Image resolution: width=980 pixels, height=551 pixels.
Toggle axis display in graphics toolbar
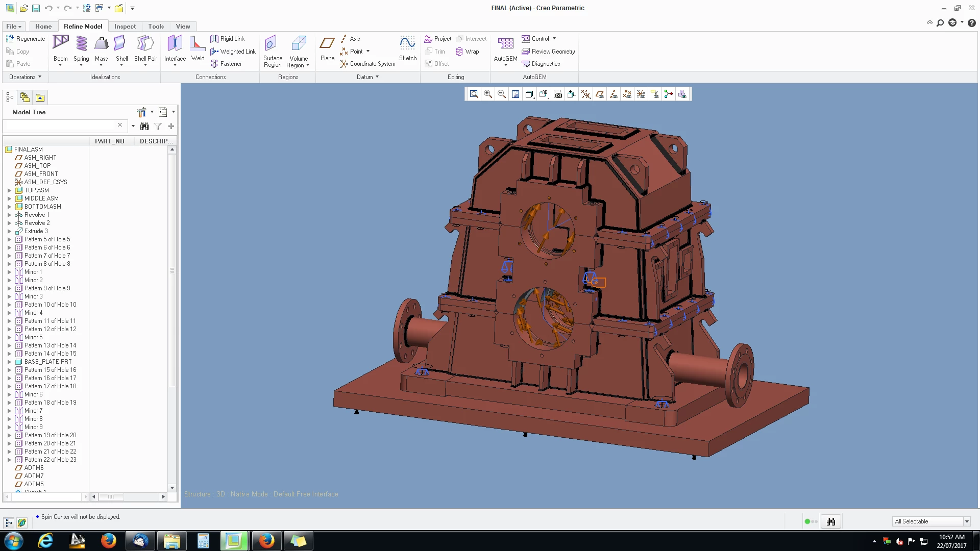pyautogui.click(x=614, y=94)
